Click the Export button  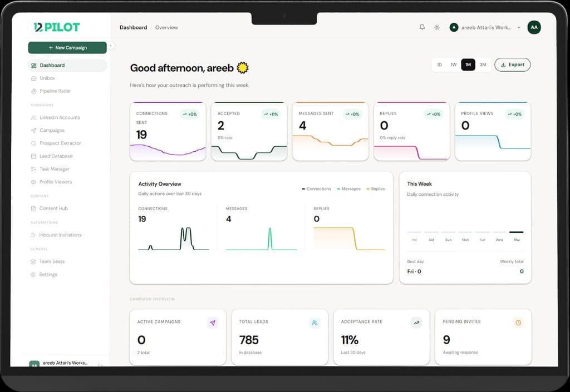(x=513, y=64)
